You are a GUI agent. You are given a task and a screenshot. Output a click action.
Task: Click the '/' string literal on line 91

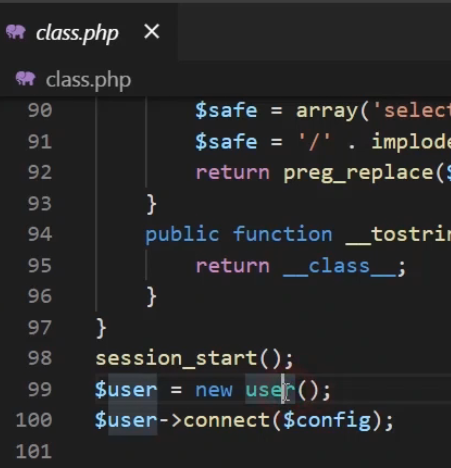click(314, 141)
